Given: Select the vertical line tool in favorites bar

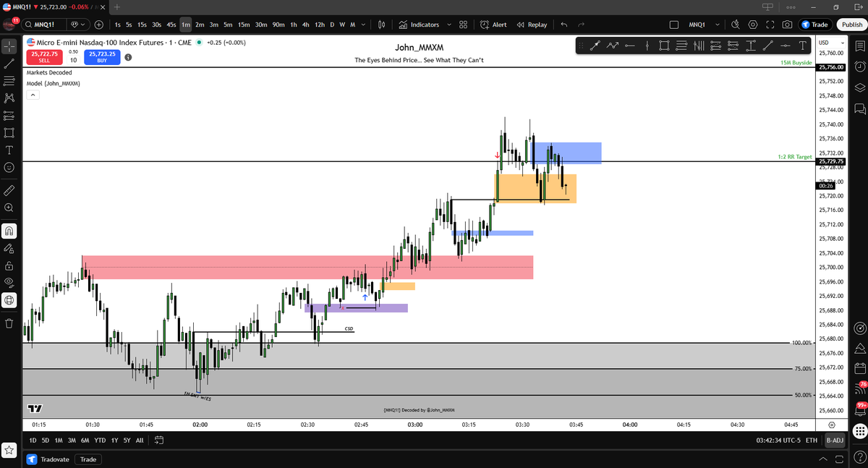Looking at the screenshot, I should tap(647, 46).
